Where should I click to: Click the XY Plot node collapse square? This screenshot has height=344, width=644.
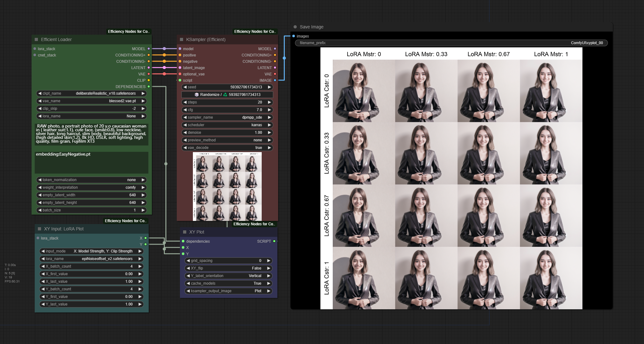(x=185, y=232)
